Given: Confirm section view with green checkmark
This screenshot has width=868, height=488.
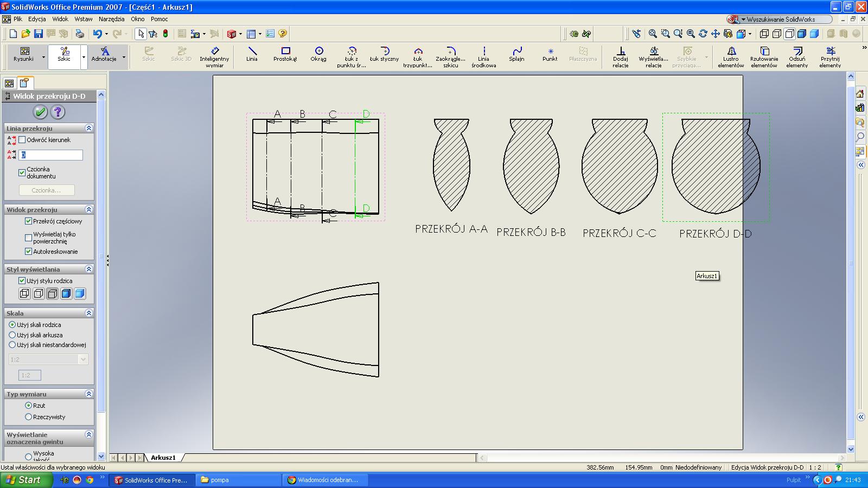Looking at the screenshot, I should point(40,112).
